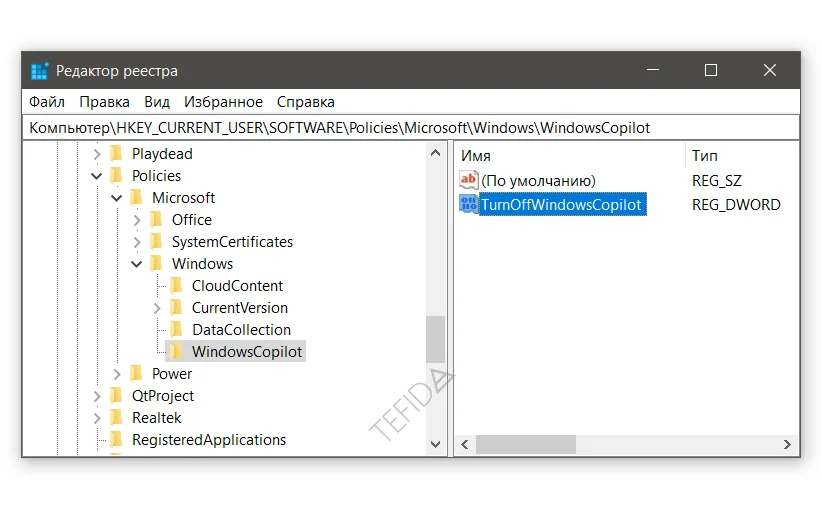This screenshot has width=822, height=510.
Task: Expand the QtProject key
Action: 97,396
